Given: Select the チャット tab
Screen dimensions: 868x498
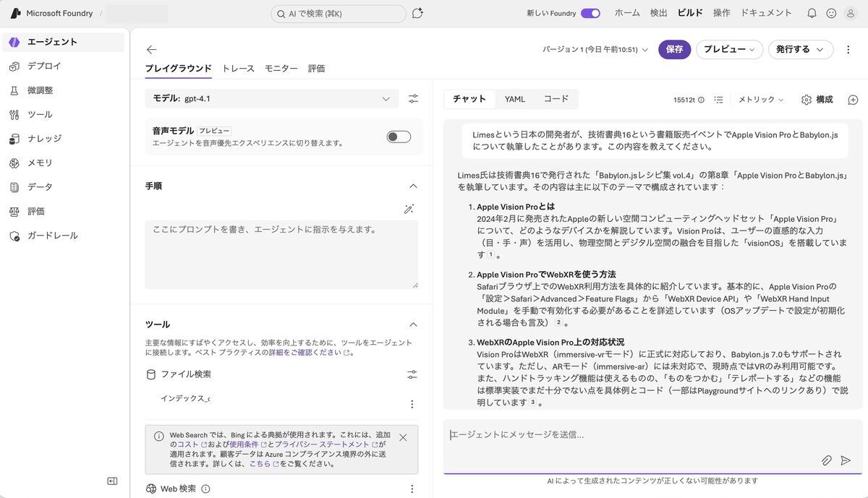Looking at the screenshot, I should [x=469, y=99].
